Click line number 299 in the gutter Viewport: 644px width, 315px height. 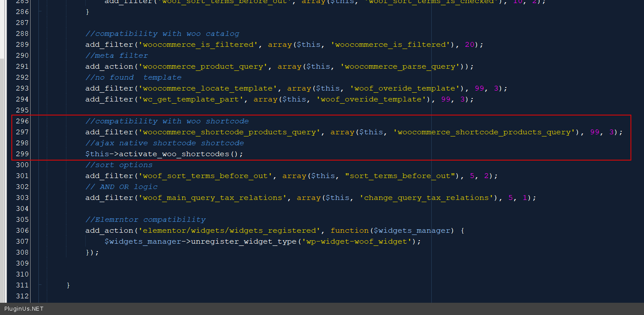click(21, 154)
